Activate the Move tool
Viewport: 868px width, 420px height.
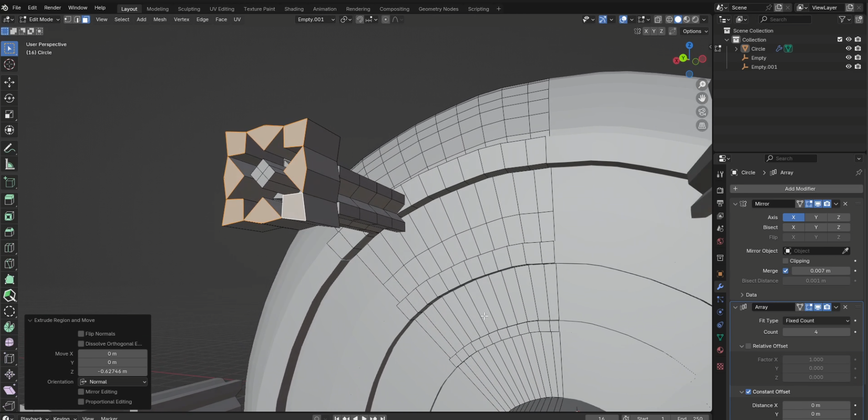pos(9,82)
